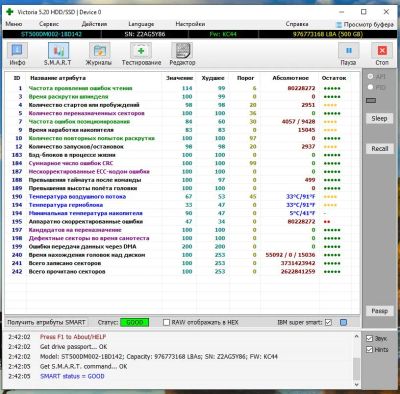Select attribute row 3 Время раскрутки шпинделя

click(x=182, y=96)
